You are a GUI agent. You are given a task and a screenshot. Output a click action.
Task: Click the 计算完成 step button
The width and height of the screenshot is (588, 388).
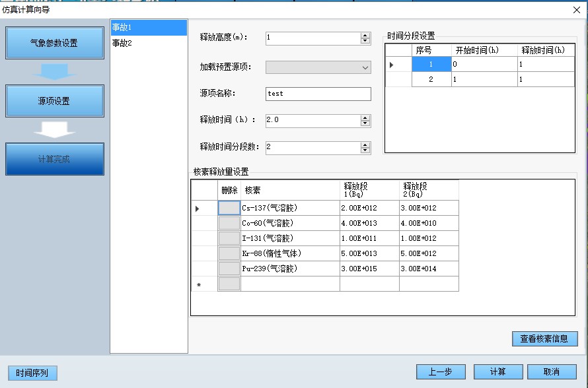point(54,159)
